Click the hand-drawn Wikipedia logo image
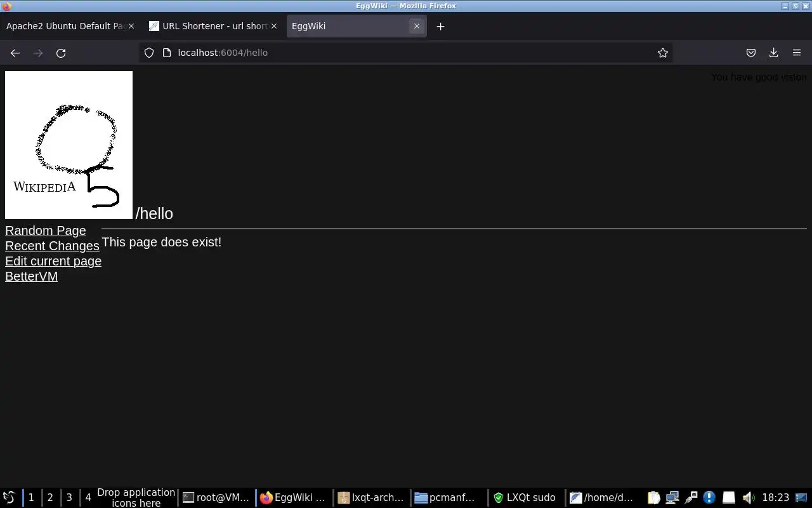Image resolution: width=812 pixels, height=508 pixels. point(69,145)
